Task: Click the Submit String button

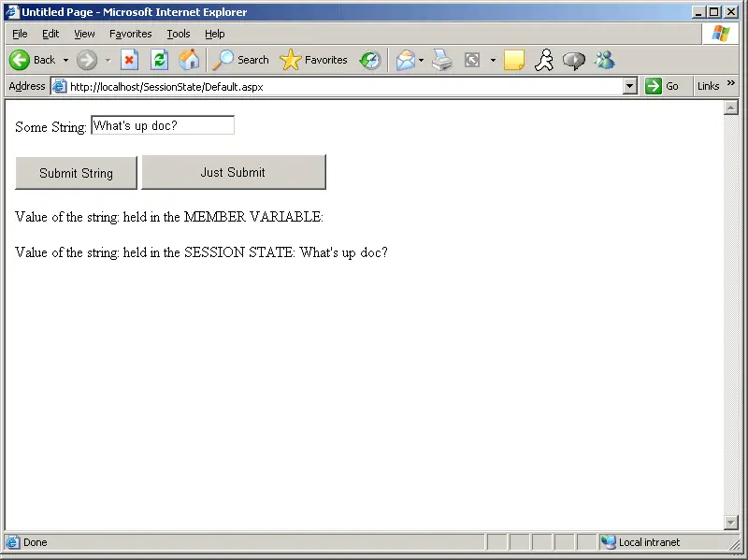Action: pos(77,173)
